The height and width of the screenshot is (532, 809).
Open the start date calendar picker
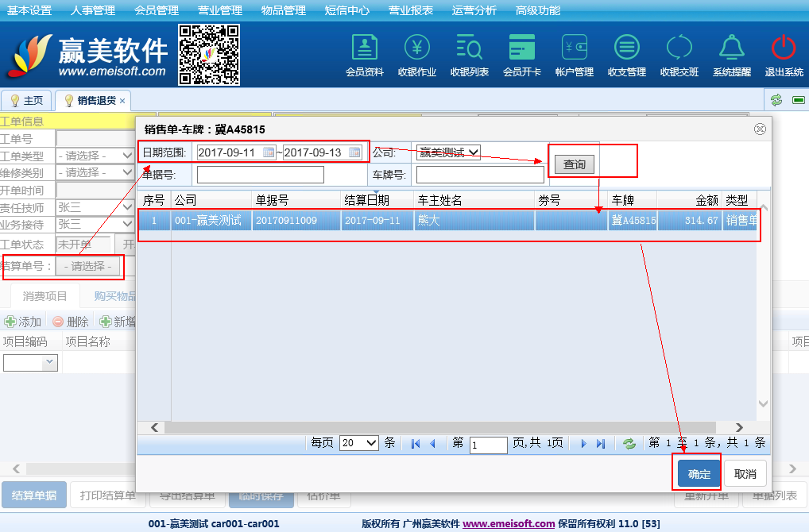coord(269,152)
